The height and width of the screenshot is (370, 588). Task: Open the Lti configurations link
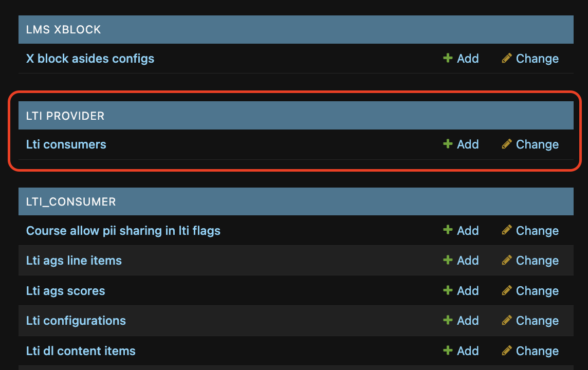coord(76,321)
